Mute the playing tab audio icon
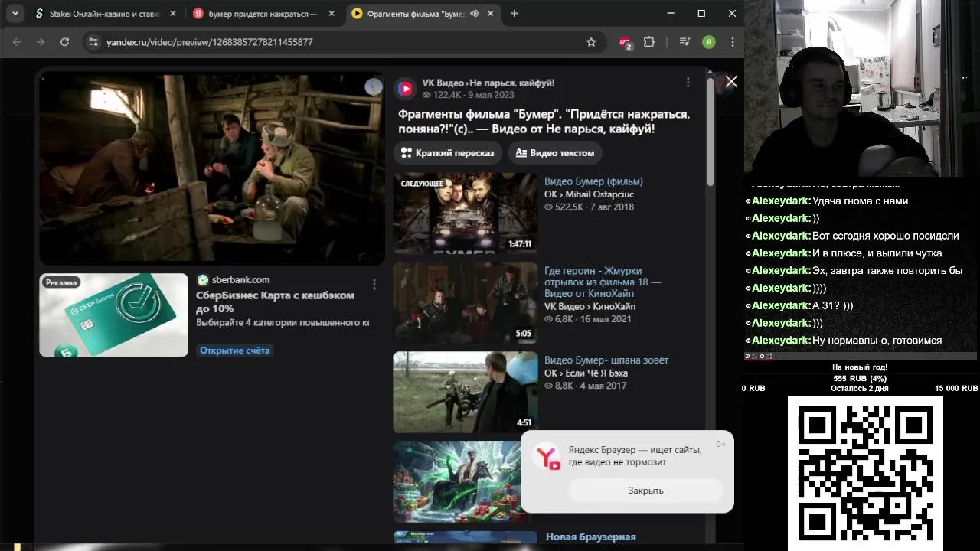Viewport: 980px width, 551px height. 475,14
